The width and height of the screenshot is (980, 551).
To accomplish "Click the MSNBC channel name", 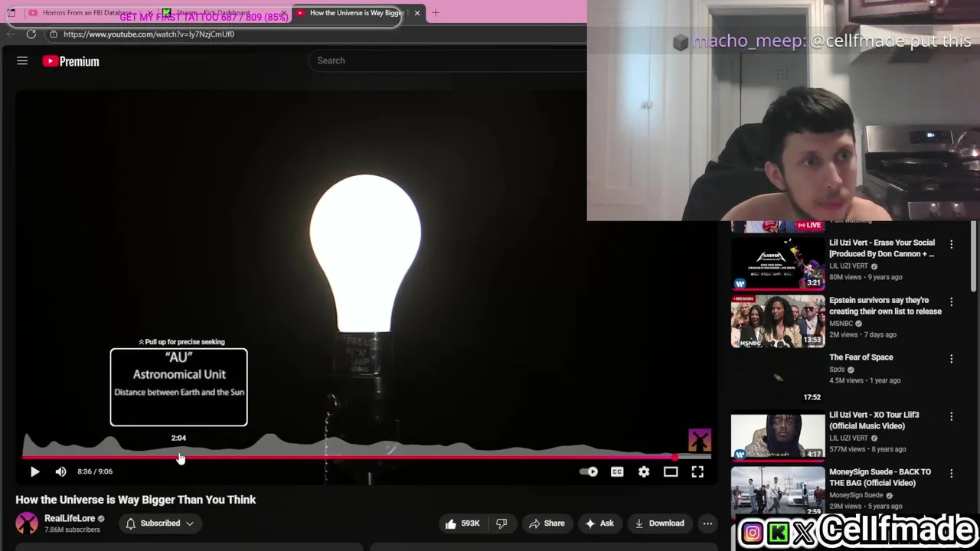I will (x=841, y=324).
